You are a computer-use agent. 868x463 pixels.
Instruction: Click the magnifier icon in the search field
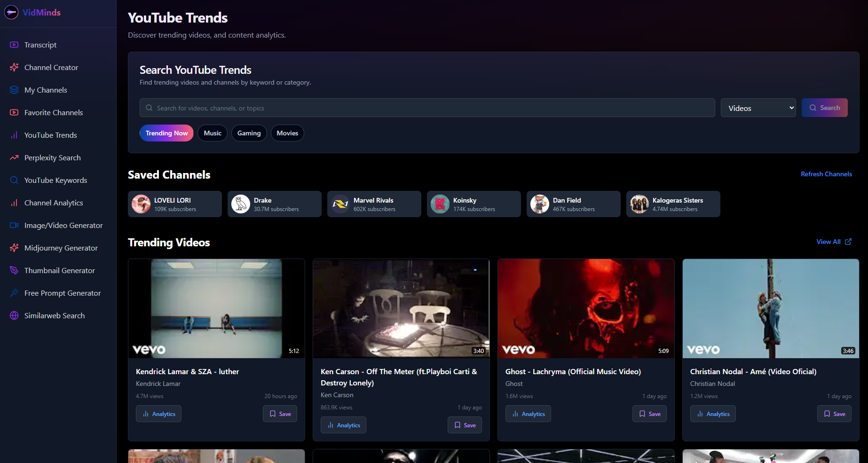coord(149,108)
